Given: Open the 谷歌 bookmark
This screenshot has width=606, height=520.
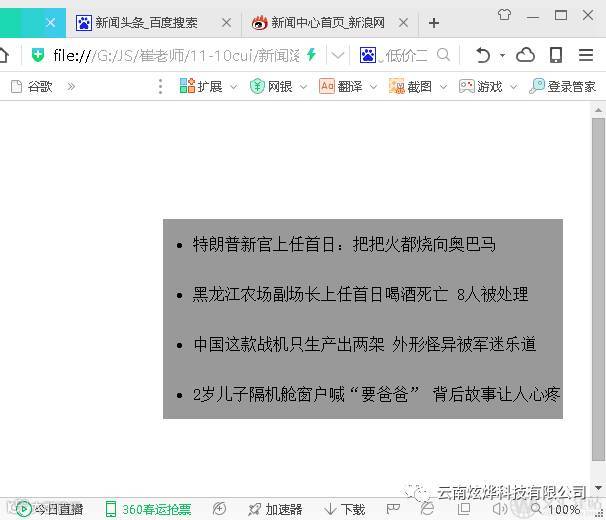Looking at the screenshot, I should (x=32, y=87).
